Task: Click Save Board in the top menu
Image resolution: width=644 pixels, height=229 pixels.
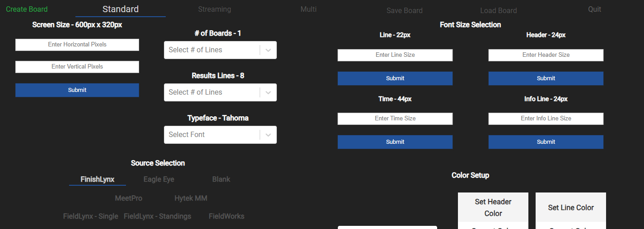Action: 405,10
